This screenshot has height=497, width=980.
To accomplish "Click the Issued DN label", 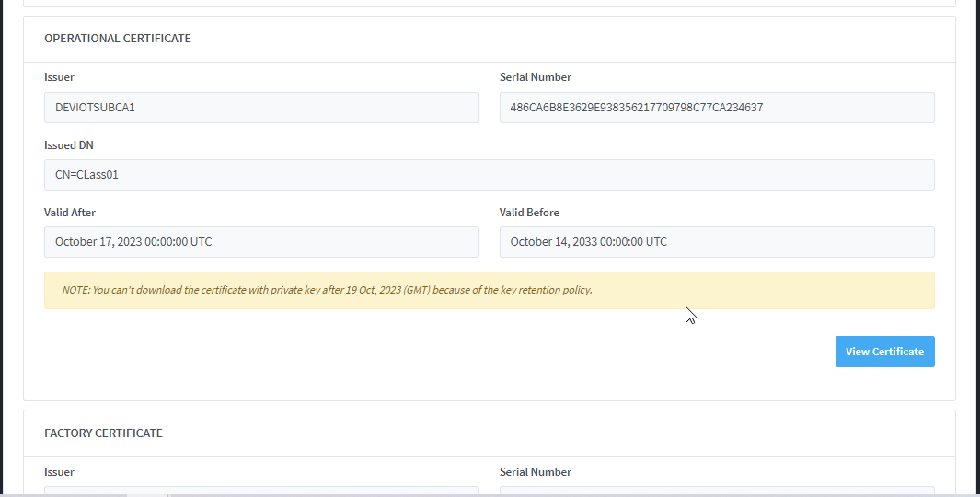I will (68, 145).
